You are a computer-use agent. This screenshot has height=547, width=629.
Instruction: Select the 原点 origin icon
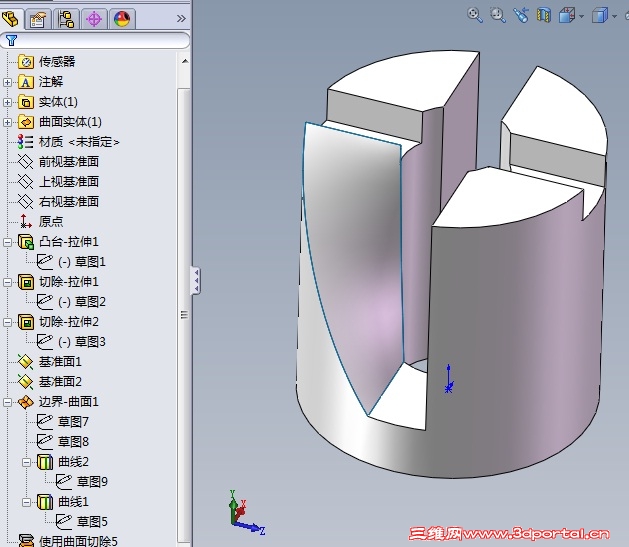click(26, 221)
